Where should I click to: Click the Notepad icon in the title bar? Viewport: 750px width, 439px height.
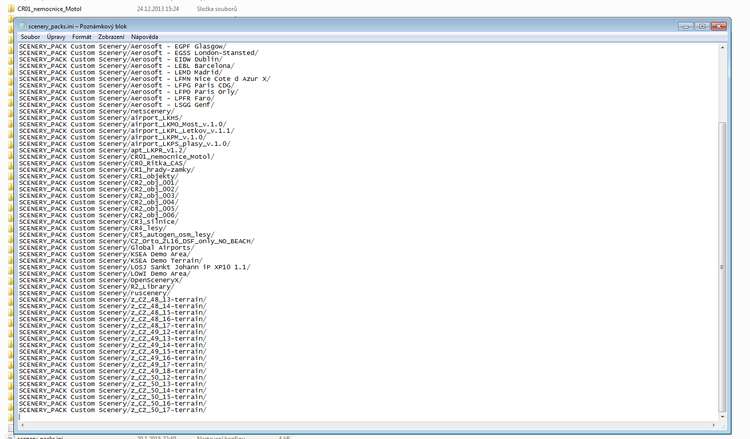tap(22, 26)
